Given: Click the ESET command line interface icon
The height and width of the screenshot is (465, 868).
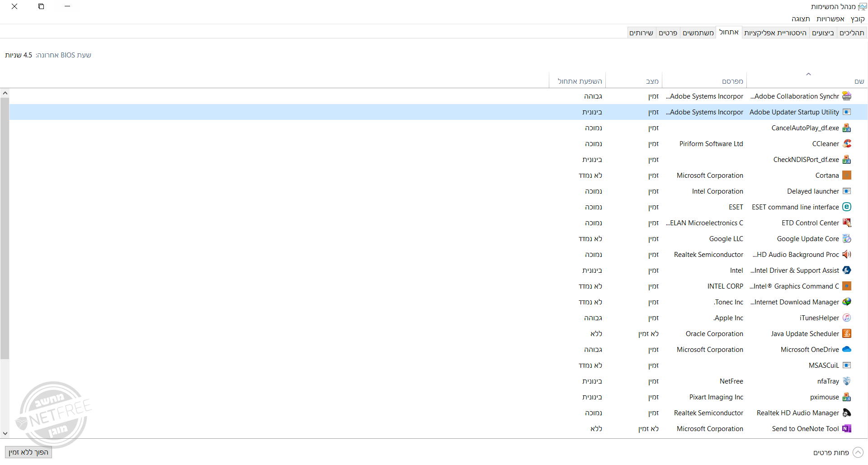Looking at the screenshot, I should (847, 207).
